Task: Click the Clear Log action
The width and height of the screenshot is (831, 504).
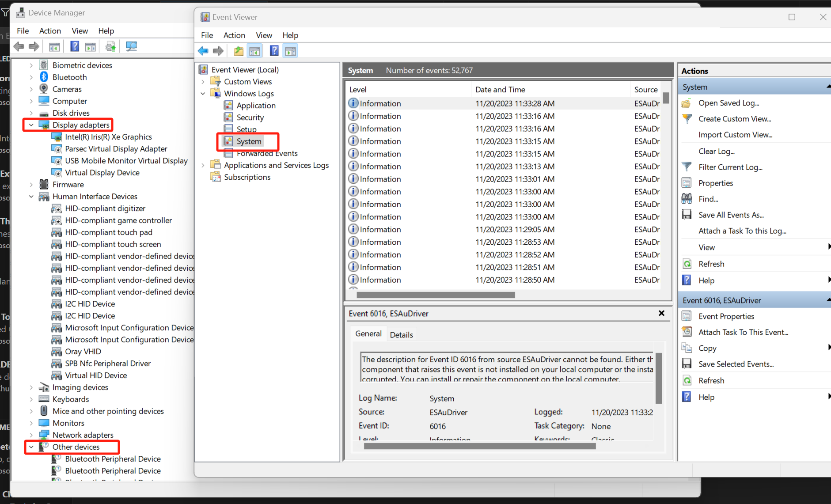Action: click(x=716, y=151)
